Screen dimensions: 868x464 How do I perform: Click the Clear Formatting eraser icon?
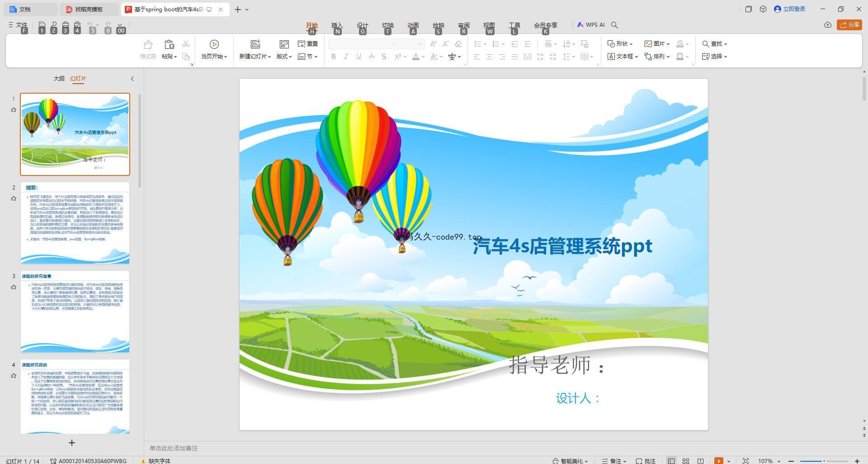coord(458,44)
